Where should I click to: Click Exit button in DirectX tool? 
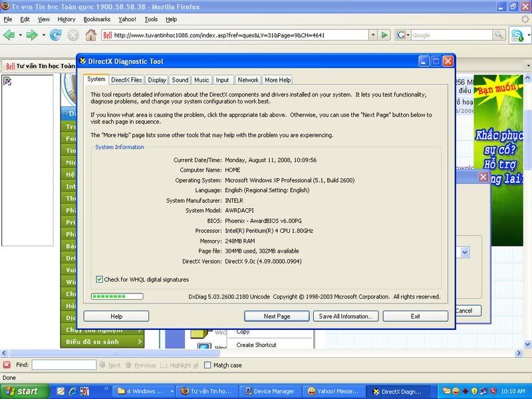(x=415, y=317)
